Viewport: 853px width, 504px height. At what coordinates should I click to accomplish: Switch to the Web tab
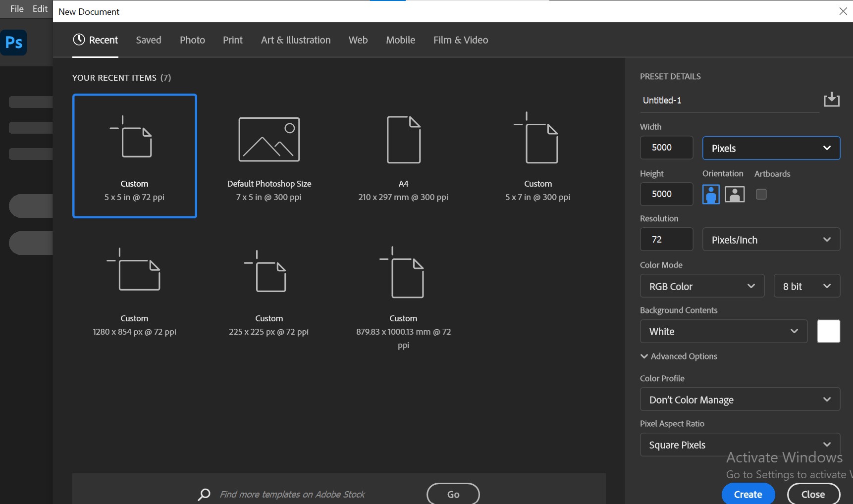(x=358, y=40)
